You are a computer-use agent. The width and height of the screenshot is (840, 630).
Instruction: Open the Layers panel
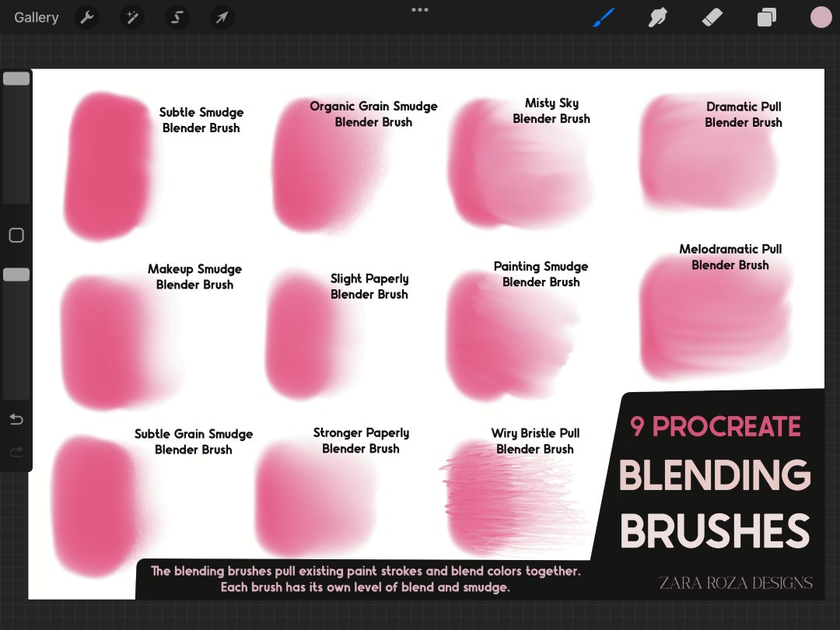point(766,16)
